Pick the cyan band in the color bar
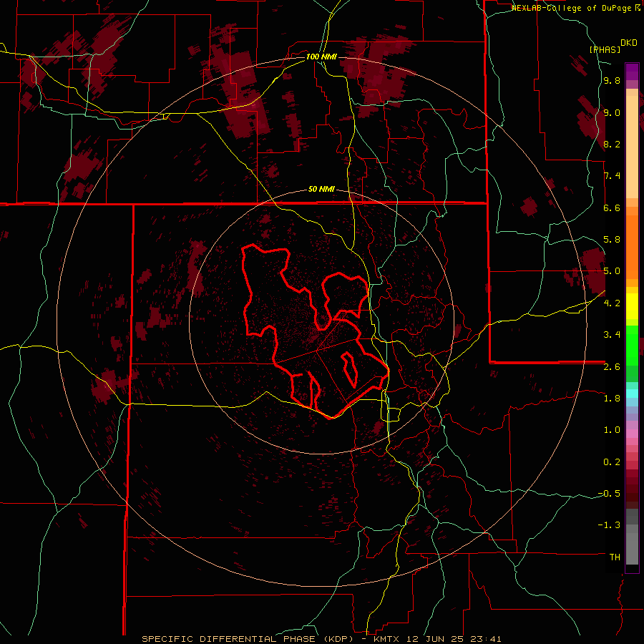 [632, 394]
